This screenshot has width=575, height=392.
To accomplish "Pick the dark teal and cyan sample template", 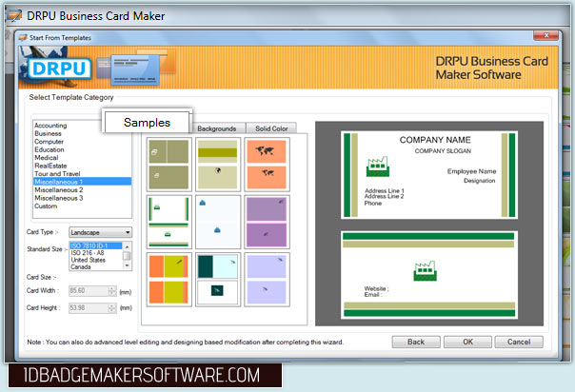I will 218,279.
